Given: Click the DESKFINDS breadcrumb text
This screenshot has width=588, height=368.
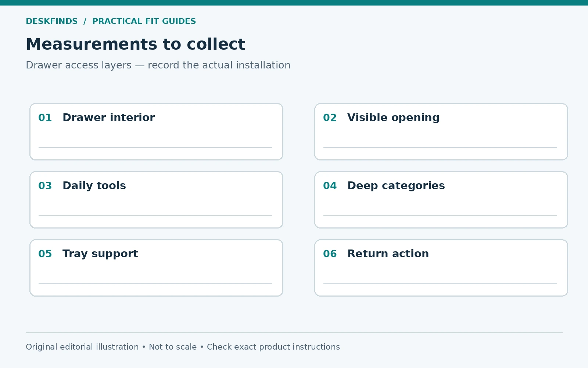Looking at the screenshot, I should [x=52, y=21].
